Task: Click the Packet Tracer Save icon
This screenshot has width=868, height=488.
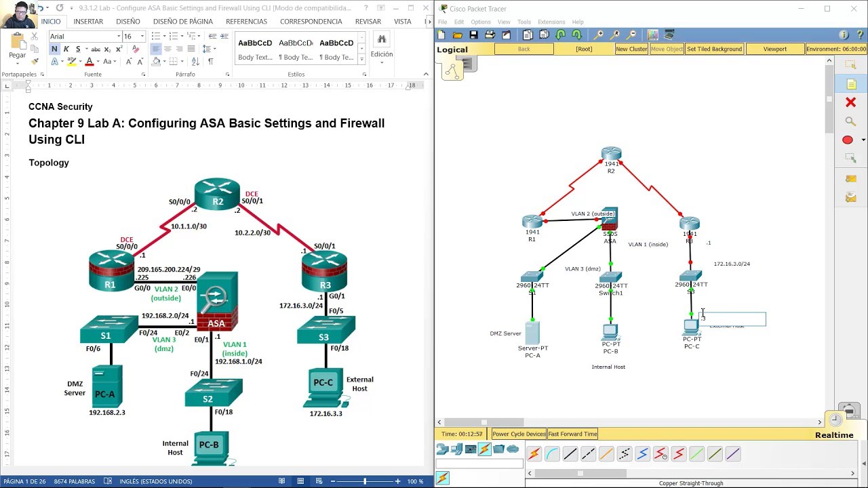Action: (473, 35)
